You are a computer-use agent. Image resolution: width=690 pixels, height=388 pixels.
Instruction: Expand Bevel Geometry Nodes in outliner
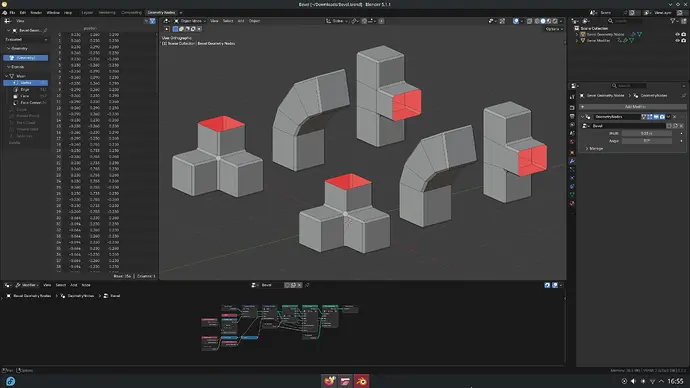(577, 34)
